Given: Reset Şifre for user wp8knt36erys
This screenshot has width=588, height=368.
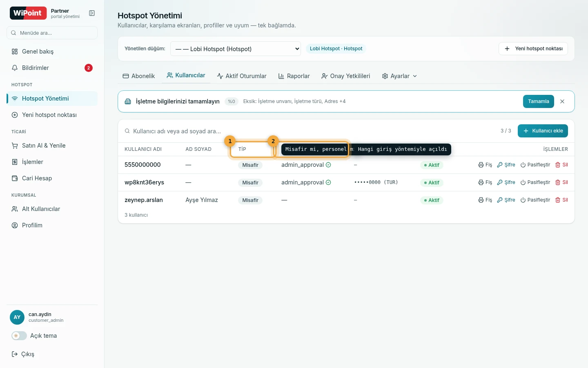Looking at the screenshot, I should coord(506,182).
